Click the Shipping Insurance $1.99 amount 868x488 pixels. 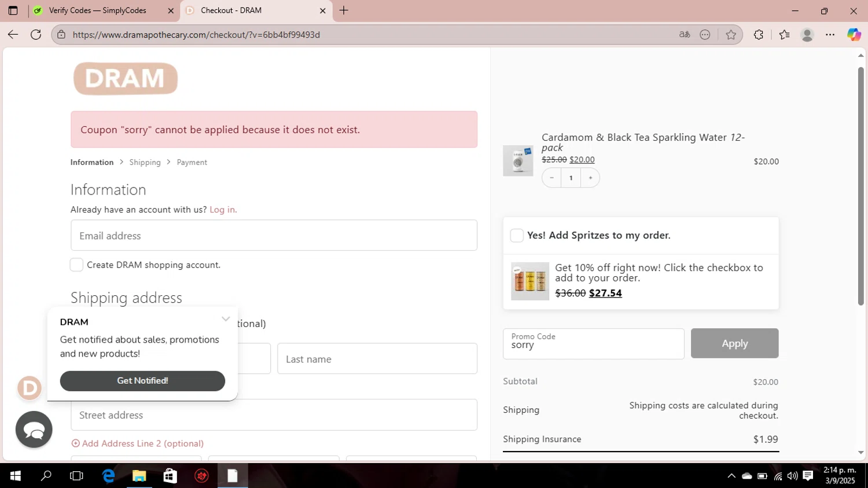(x=766, y=439)
